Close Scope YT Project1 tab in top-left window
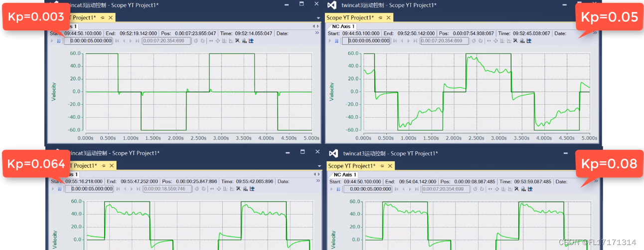Screen dimensions: 644x250 (x=111, y=17)
